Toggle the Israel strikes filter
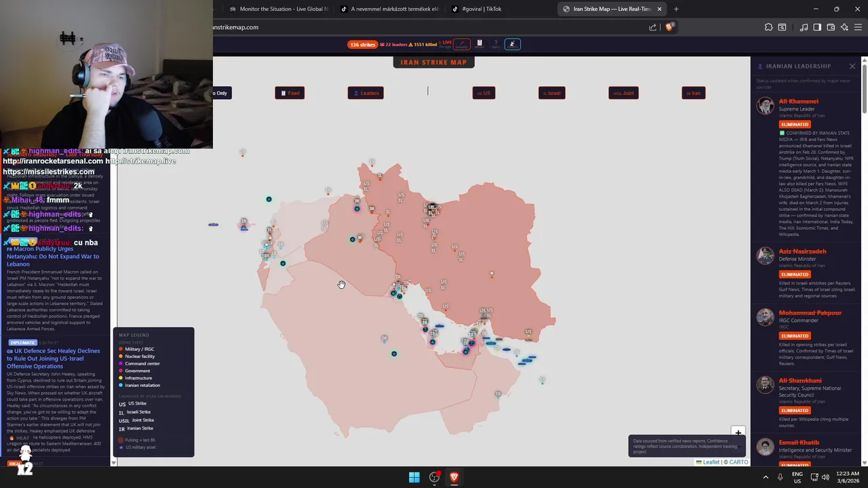The width and height of the screenshot is (868, 488). pyautogui.click(x=551, y=93)
